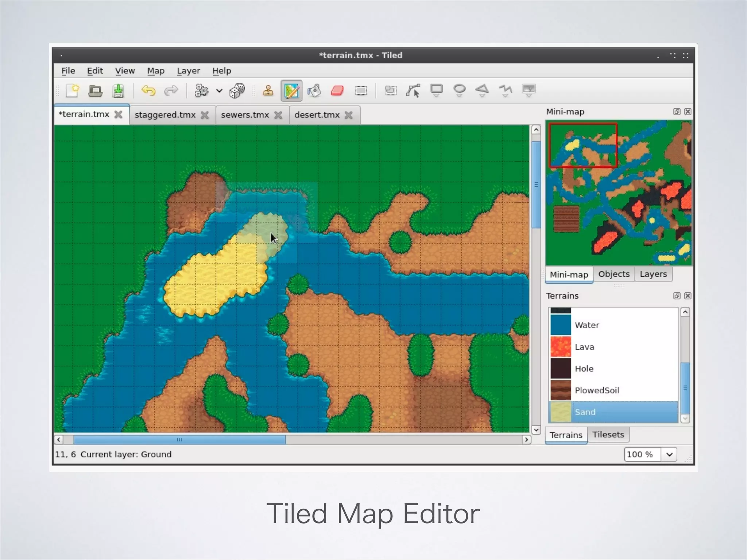747x560 pixels.
Task: Click the Redo arrow icon
Action: click(171, 90)
